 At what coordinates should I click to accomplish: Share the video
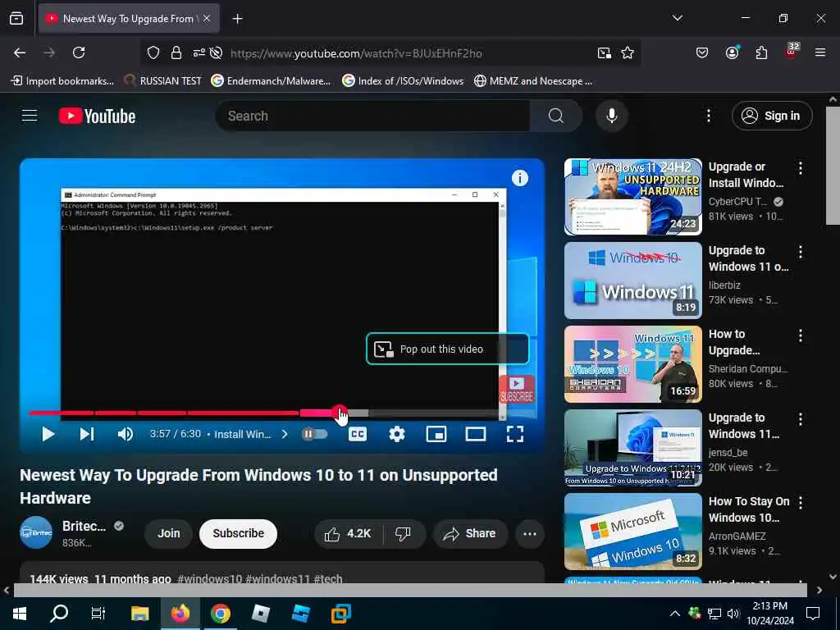pyautogui.click(x=470, y=533)
